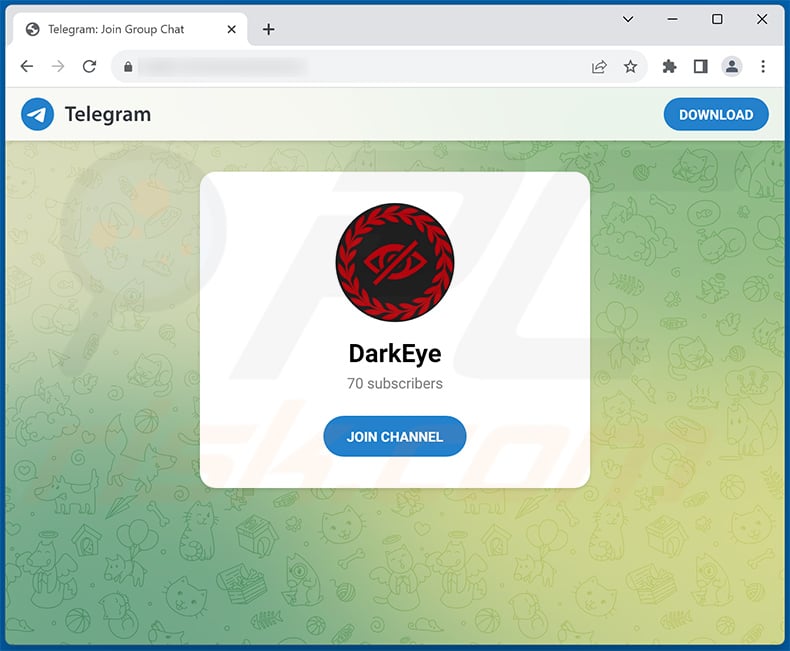Expand the tab search chevron
This screenshot has width=790, height=651.
(628, 19)
